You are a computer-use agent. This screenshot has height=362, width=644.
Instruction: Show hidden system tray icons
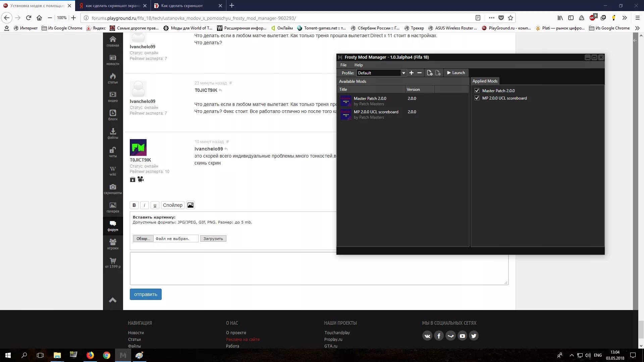point(572,355)
